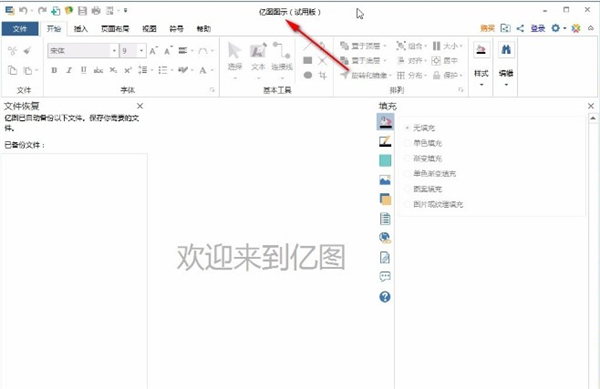Click the Undo icon in quick access toolbar
The height and width of the screenshot is (389, 600).
pyautogui.click(x=23, y=11)
